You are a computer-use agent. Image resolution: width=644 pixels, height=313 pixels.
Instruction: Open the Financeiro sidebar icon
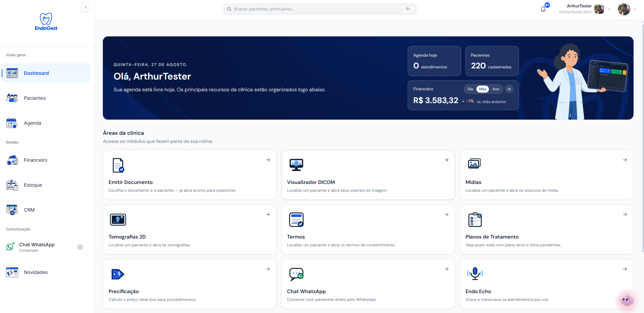click(12, 160)
